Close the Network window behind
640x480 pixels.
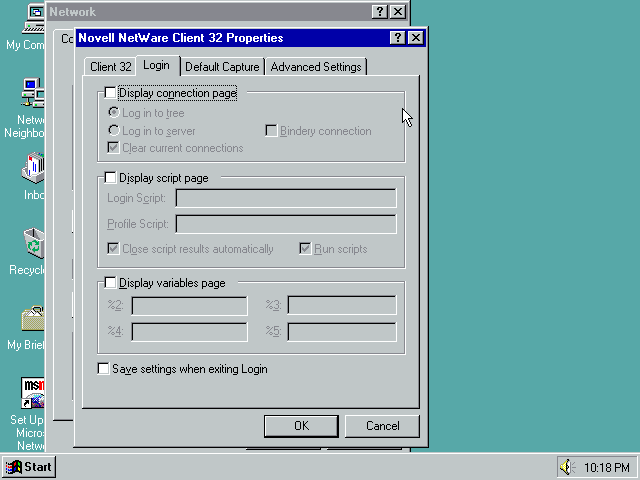[398, 12]
